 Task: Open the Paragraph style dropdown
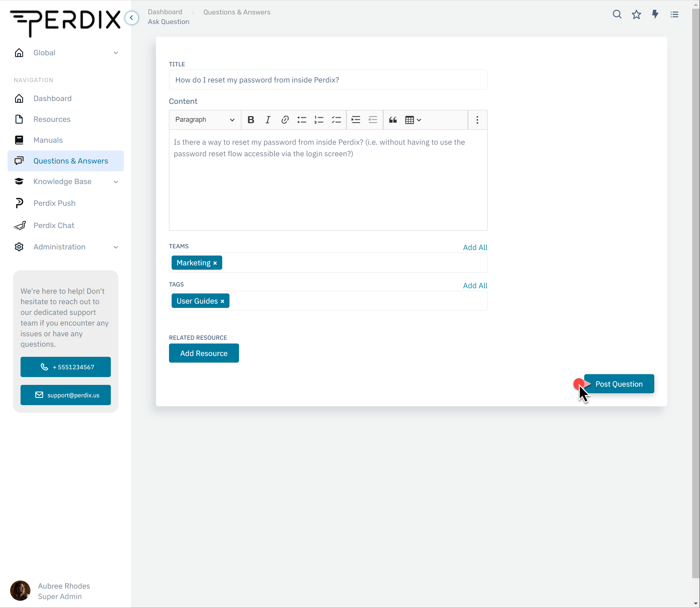(x=205, y=120)
